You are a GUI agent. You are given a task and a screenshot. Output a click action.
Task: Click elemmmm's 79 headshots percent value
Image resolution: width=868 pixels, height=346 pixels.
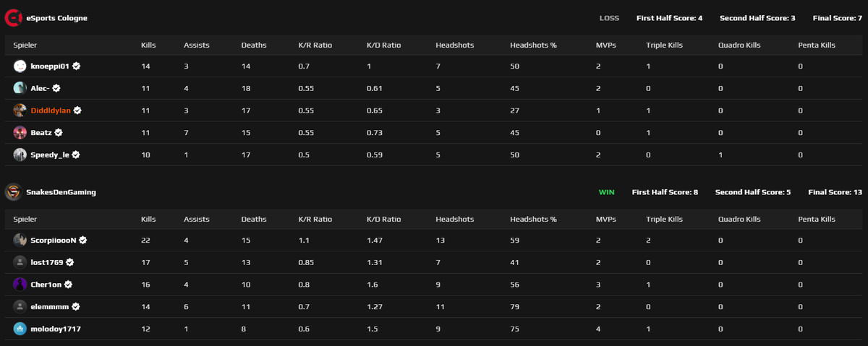(x=514, y=306)
